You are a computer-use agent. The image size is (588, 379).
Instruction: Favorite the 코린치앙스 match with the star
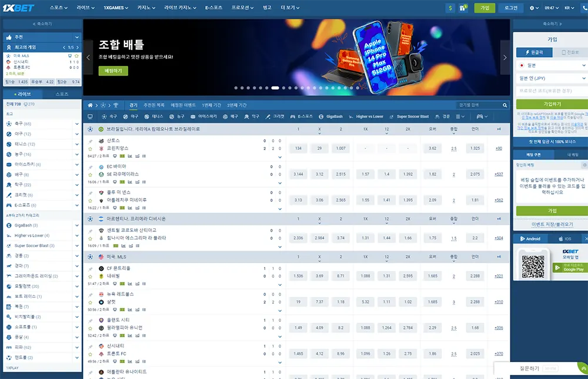coord(90,148)
